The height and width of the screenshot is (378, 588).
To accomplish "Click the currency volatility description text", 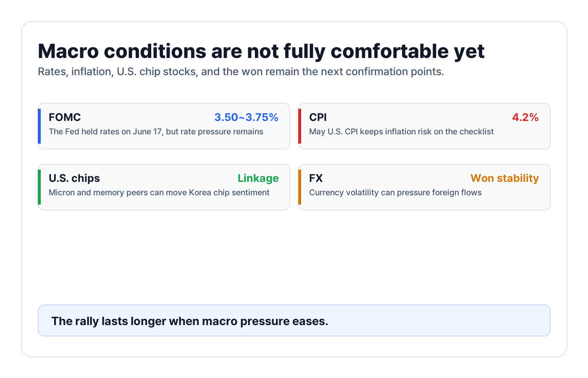I will (x=395, y=192).
